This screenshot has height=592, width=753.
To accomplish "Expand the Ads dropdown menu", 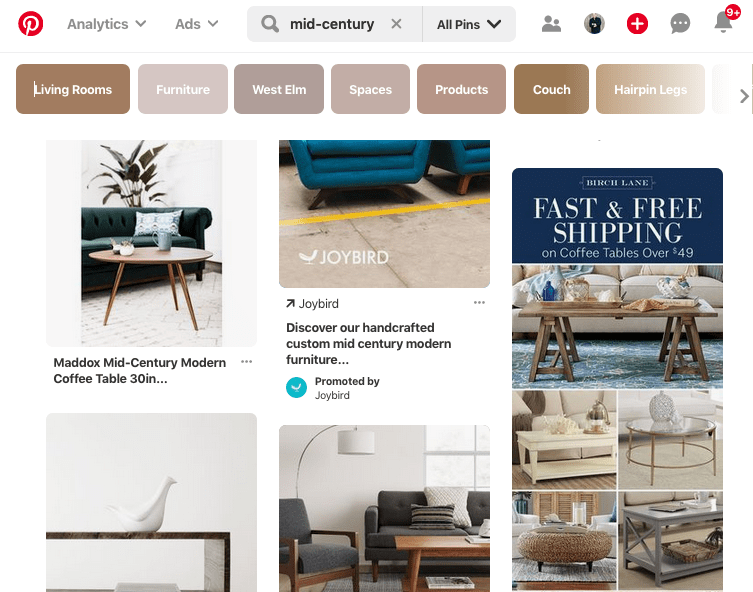I will click(x=196, y=24).
